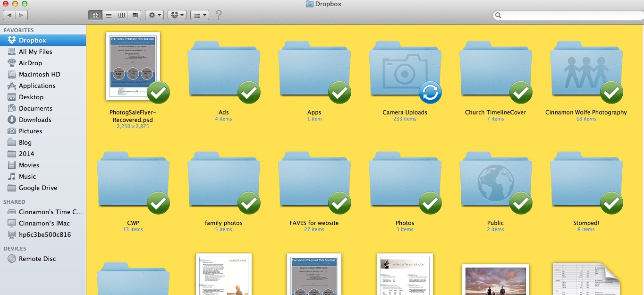Image resolution: width=644 pixels, height=295 pixels.
Task: Select Remote Disc under Devices
Action: 43,259
